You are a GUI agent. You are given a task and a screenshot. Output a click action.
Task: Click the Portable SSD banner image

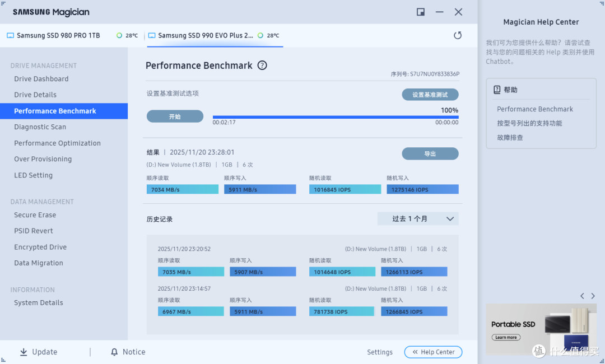pos(541,329)
